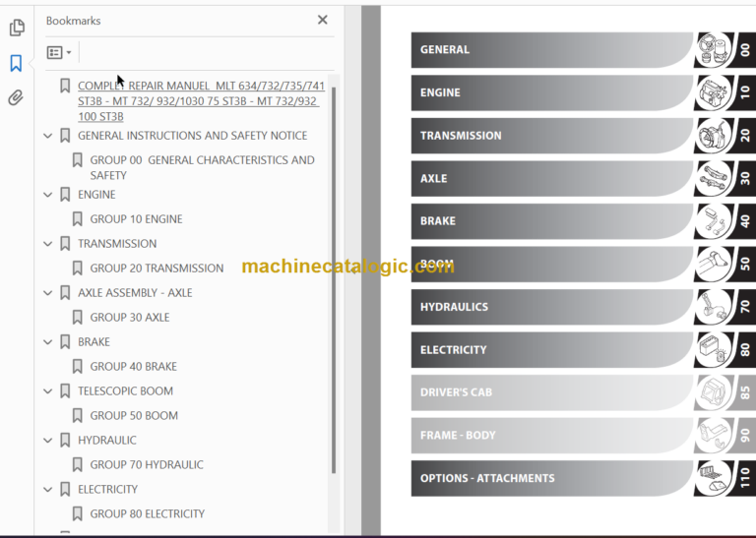Click bookmark icon beside GROUP 20 TRANSMISSION

pos(77,269)
